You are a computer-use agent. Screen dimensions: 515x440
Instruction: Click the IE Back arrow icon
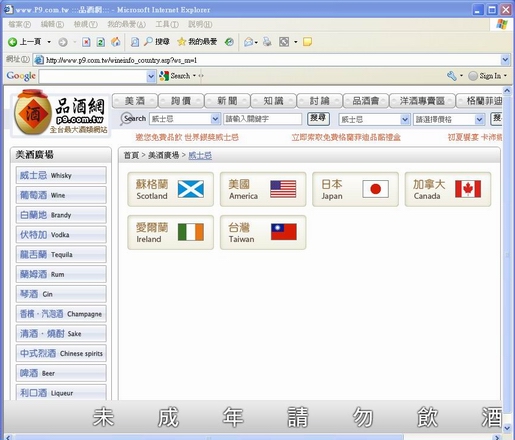pos(13,42)
